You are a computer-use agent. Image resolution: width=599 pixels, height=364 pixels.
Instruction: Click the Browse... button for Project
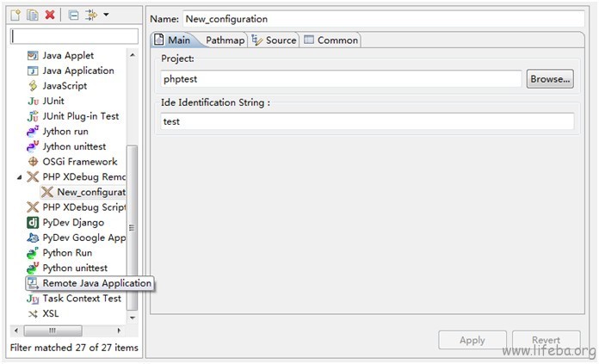[549, 78]
